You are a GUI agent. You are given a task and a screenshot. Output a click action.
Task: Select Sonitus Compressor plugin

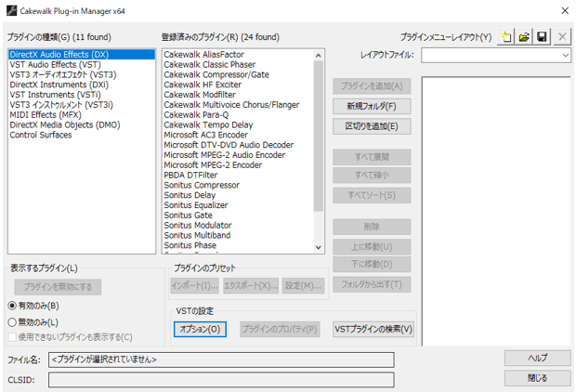238,185
